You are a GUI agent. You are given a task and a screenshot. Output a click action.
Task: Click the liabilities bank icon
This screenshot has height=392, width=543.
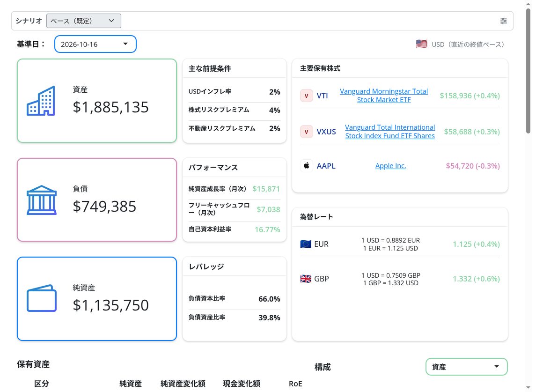tap(42, 200)
